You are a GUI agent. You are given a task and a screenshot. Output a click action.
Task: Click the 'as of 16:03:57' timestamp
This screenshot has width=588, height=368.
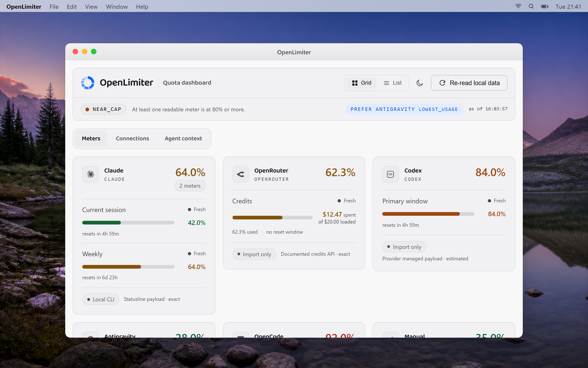point(488,109)
